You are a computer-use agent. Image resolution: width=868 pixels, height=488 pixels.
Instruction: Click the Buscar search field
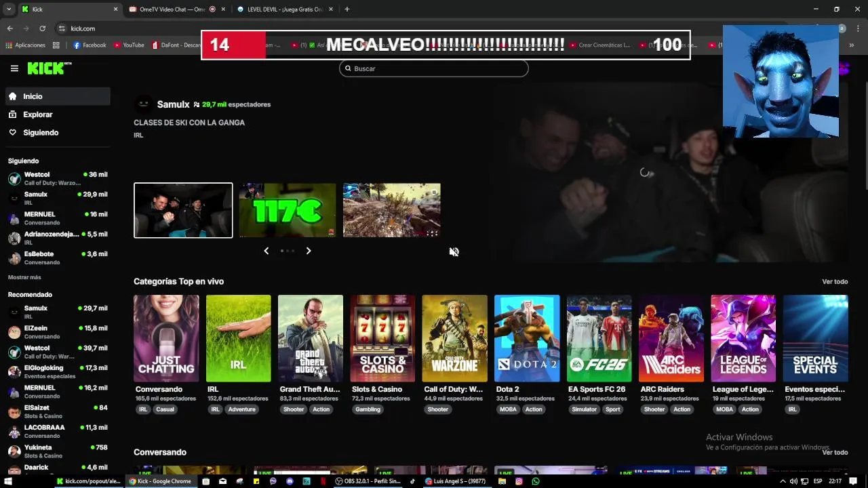tap(434, 68)
